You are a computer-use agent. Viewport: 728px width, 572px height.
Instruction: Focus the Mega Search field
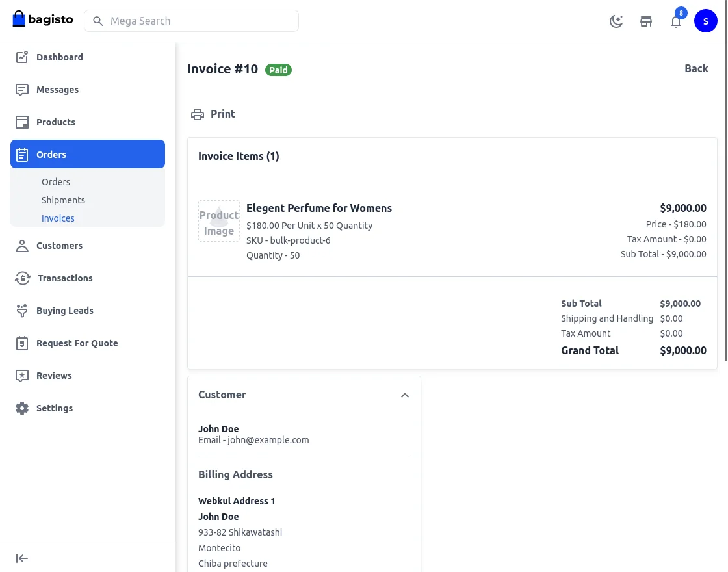[x=191, y=21]
